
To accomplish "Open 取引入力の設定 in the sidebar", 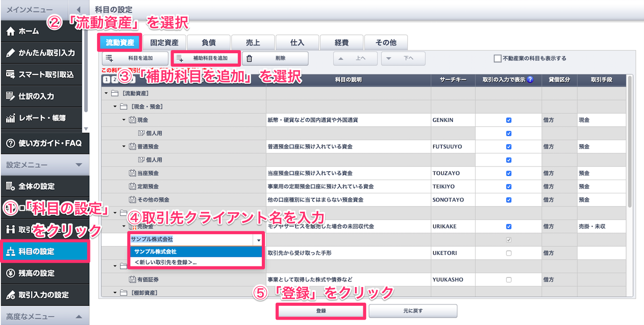I will [44, 295].
